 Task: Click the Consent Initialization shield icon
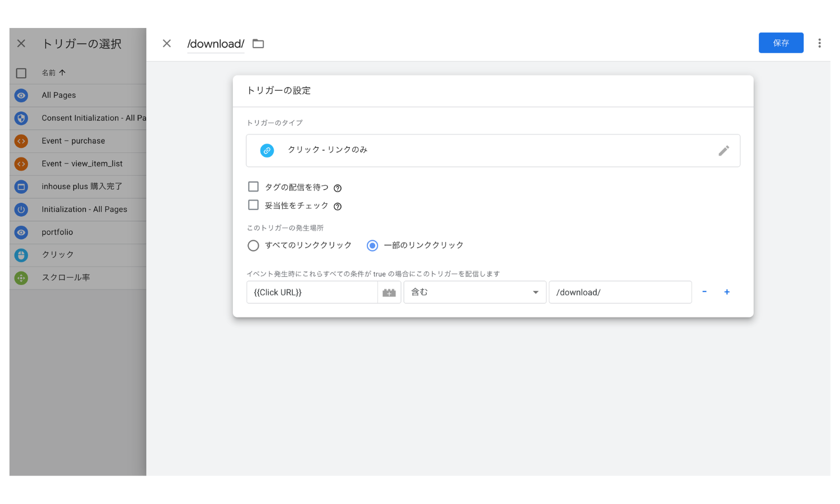click(21, 118)
